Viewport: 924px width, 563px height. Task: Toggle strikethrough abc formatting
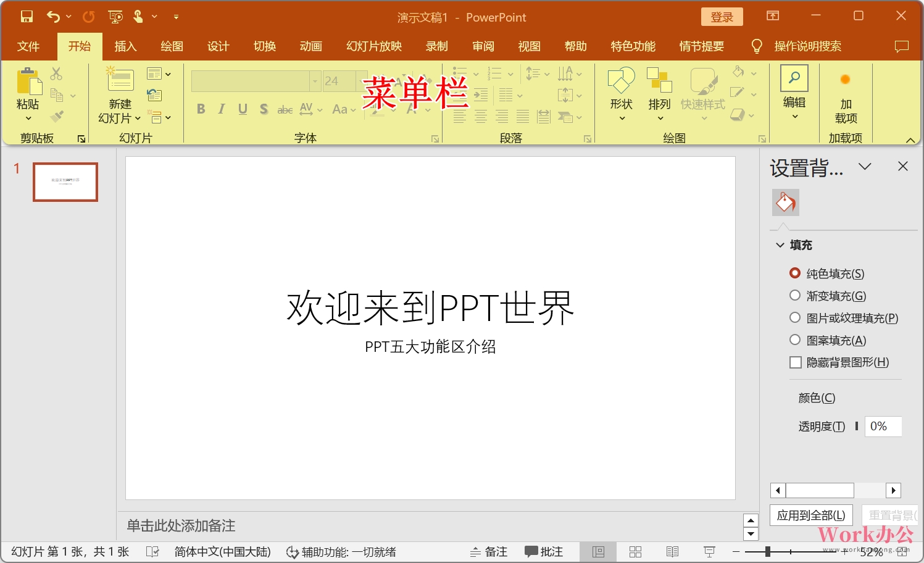285,109
